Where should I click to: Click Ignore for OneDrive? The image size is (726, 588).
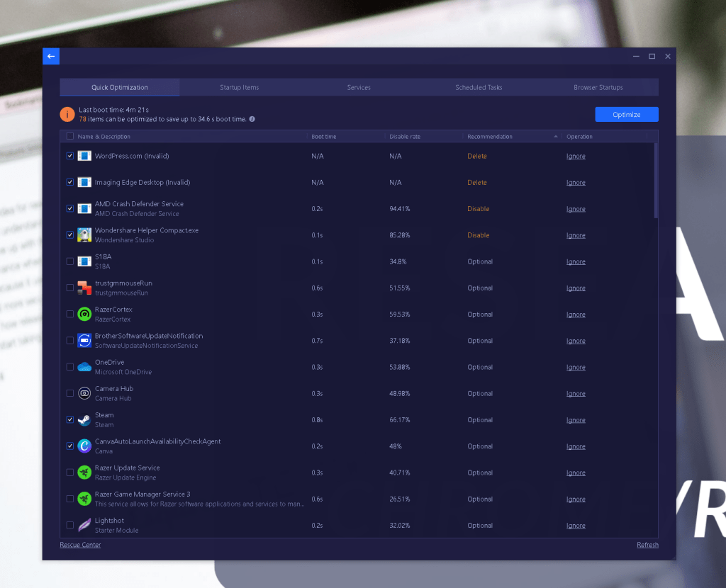tap(576, 368)
